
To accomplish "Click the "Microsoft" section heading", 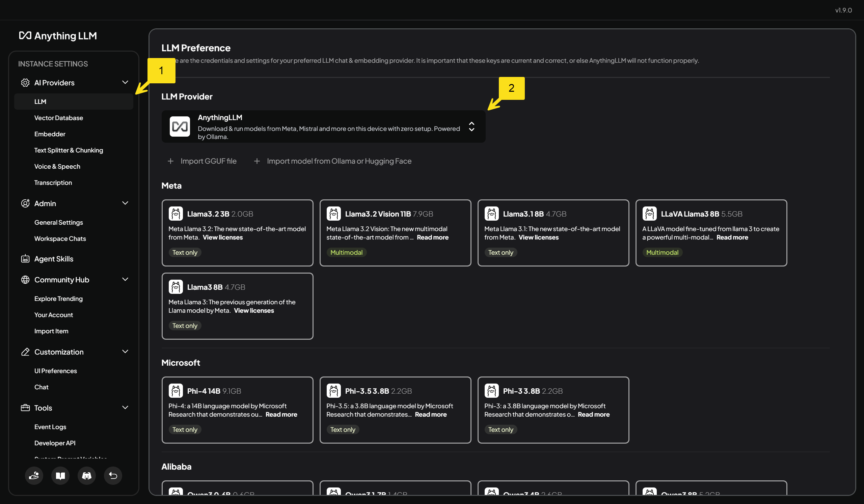I will (x=181, y=363).
